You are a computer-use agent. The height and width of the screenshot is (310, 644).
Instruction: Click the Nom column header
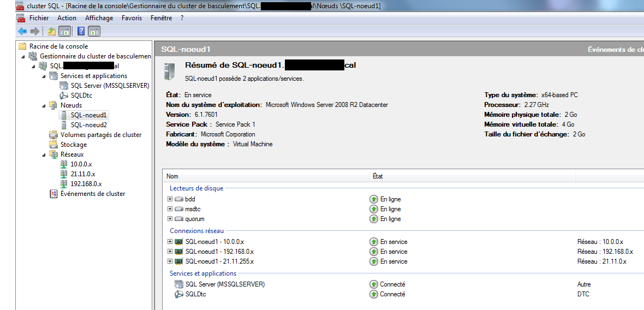(x=172, y=176)
